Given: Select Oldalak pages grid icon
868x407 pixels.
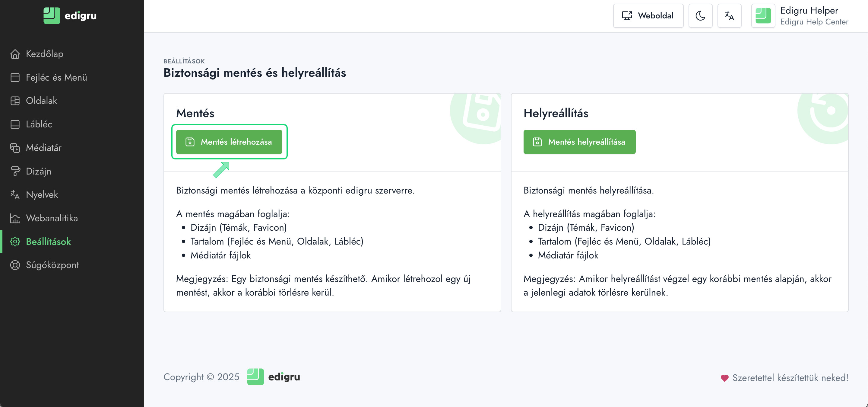Looking at the screenshot, I should 15,101.
